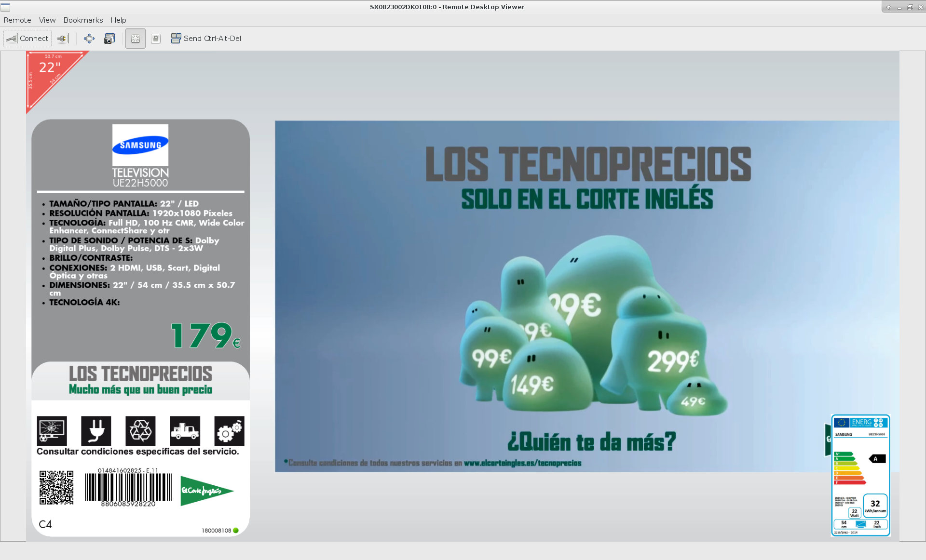This screenshot has width=926, height=560.
Task: Click the up-arrow keep-above button in the title bar
Action: [x=888, y=7]
